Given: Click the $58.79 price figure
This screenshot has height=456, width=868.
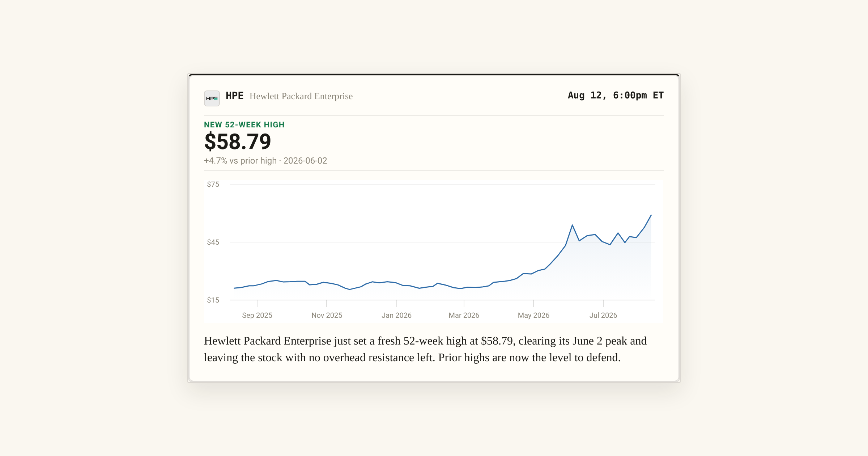Looking at the screenshot, I should coord(238,142).
